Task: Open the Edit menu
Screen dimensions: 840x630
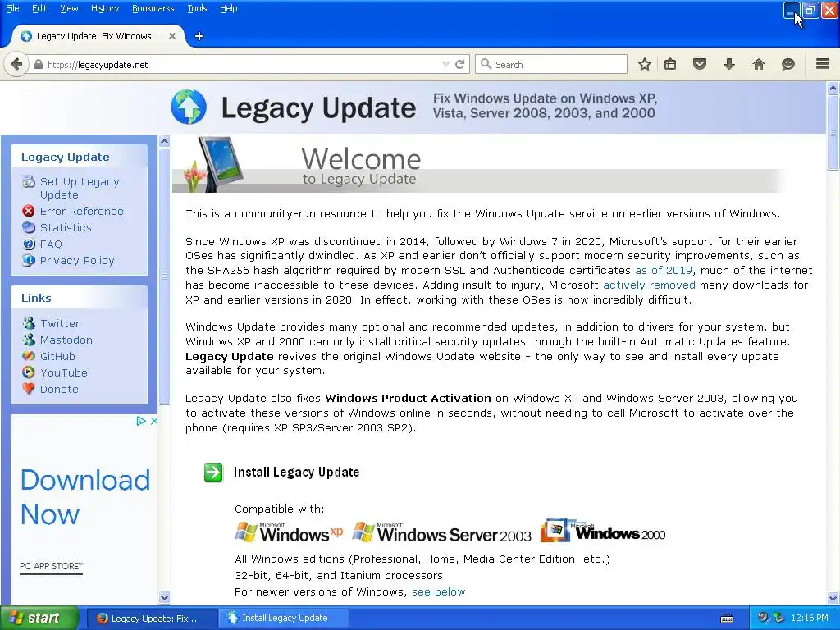Action: click(39, 8)
